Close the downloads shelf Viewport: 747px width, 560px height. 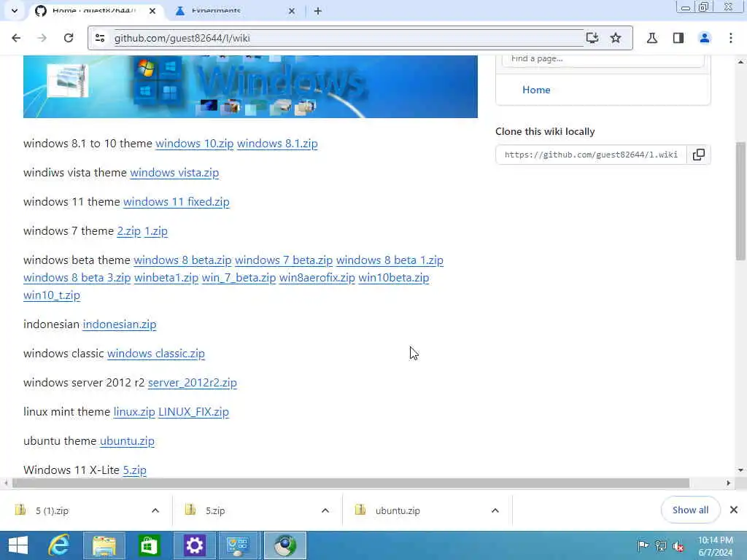coord(734,510)
